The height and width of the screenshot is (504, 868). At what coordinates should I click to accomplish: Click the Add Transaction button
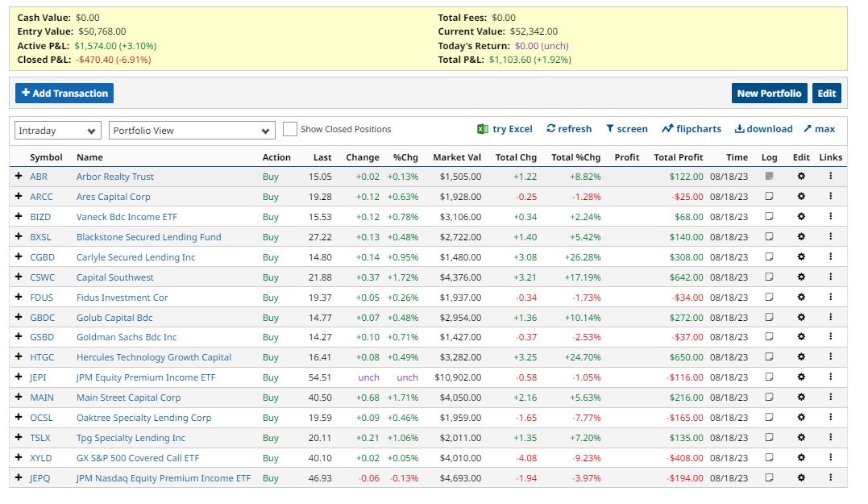[64, 93]
